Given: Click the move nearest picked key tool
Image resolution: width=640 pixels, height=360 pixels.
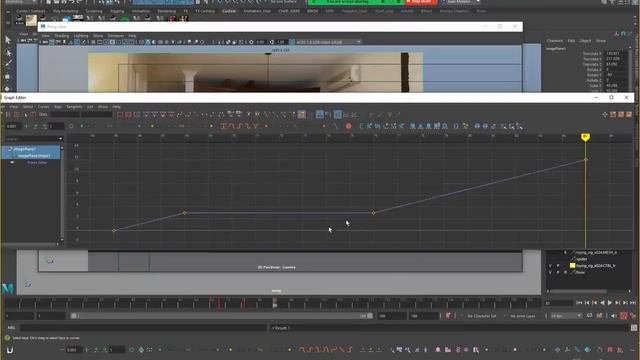Looking at the screenshot, I should coord(8,115).
